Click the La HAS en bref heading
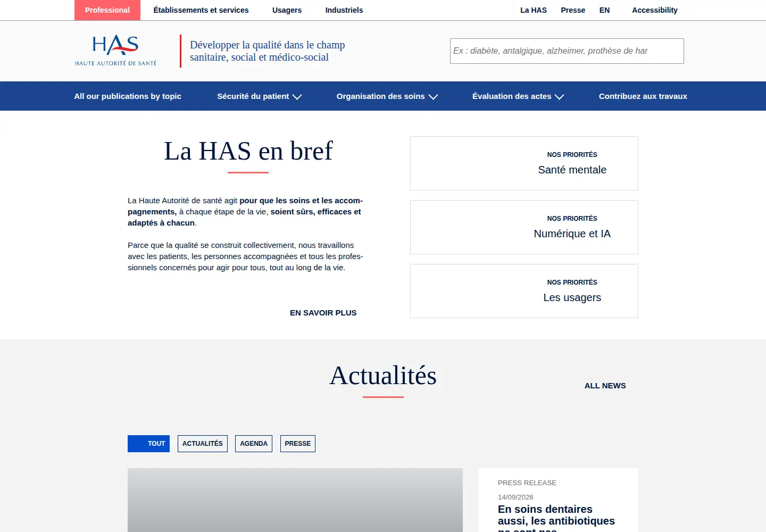 tap(248, 151)
